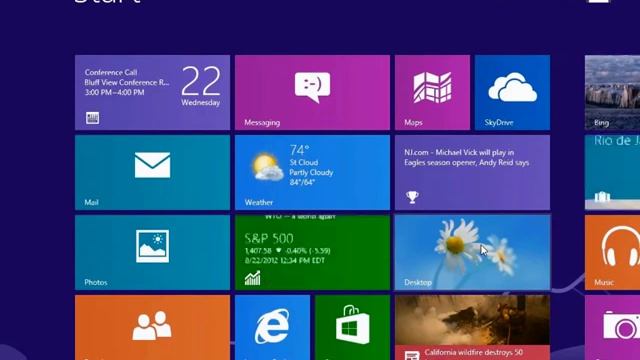Screen dimensions: 640x360
Task: Click the trophy icon on sports tile
Action: coord(412,197)
